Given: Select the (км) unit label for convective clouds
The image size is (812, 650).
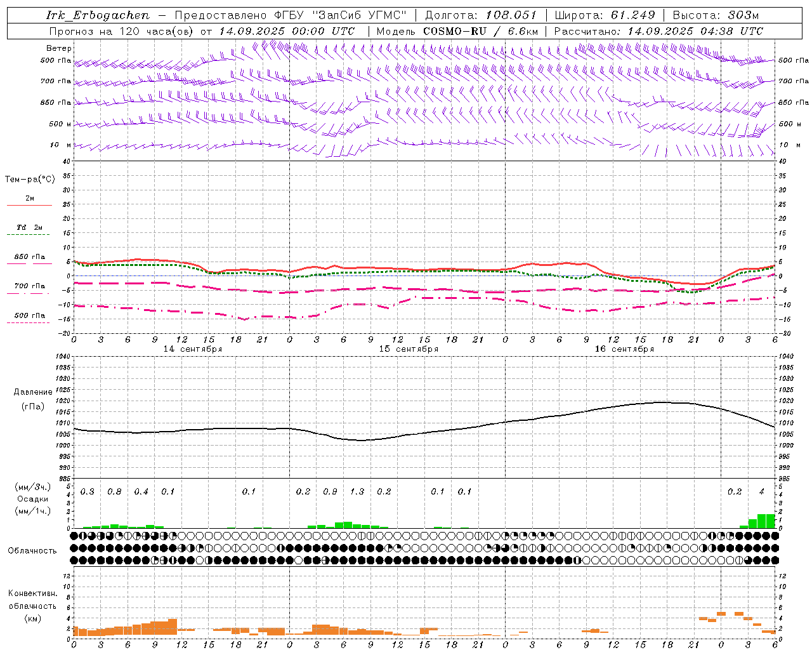Looking at the screenshot, I should 32,618.
